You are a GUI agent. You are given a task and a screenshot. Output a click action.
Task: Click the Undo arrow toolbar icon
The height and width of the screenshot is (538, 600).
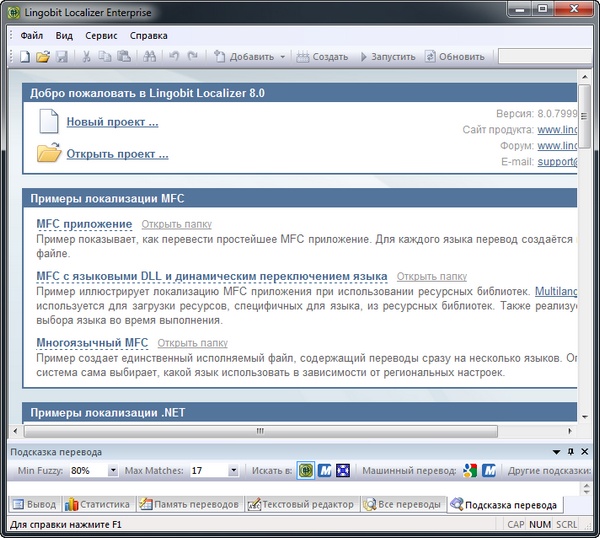click(174, 57)
